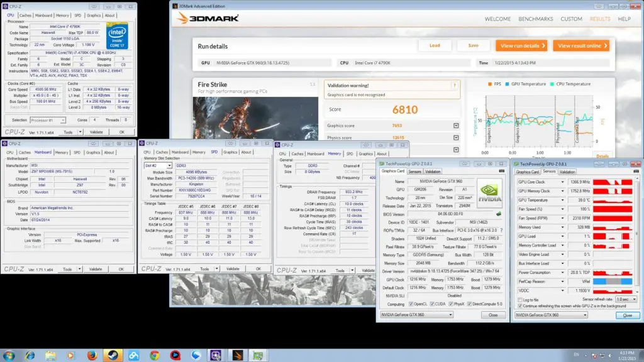This screenshot has width=644, height=362.
Task: Click the orange FPS legend swatch
Action: 489,84
